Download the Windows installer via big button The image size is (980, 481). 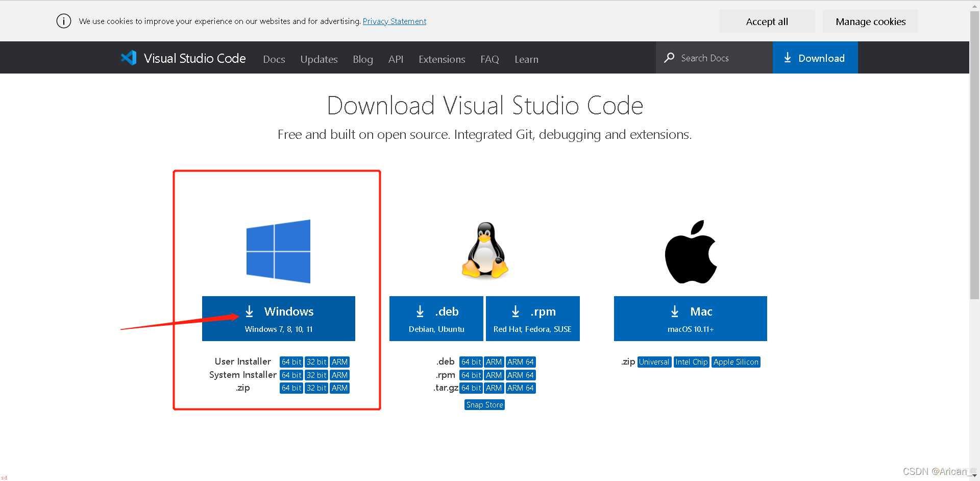279,319
